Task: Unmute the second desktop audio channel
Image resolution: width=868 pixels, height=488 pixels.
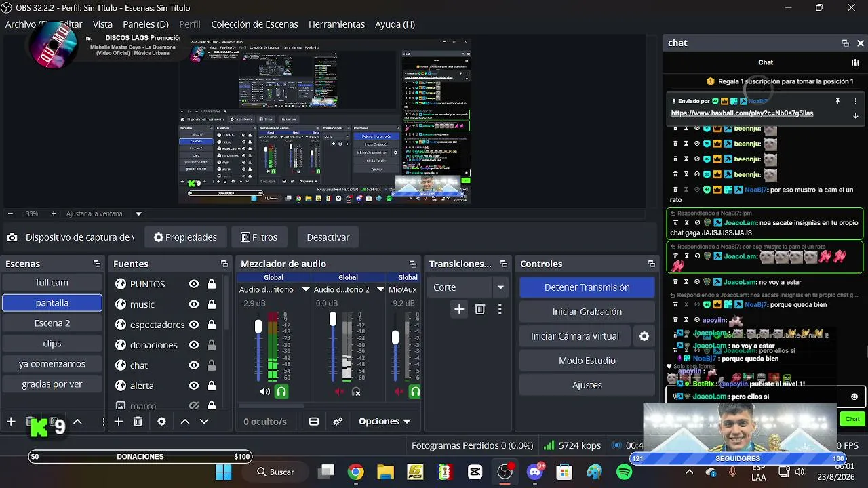Action: (x=340, y=392)
